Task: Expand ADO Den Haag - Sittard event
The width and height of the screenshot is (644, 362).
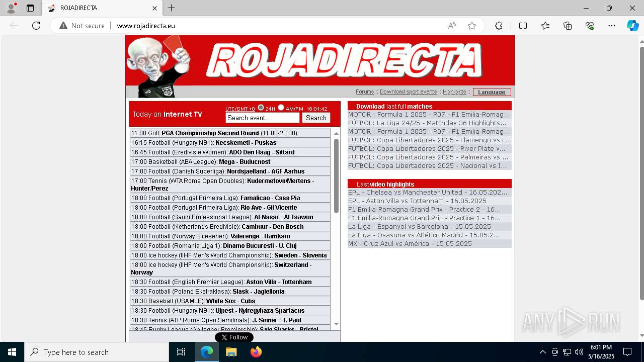Action: point(230,152)
